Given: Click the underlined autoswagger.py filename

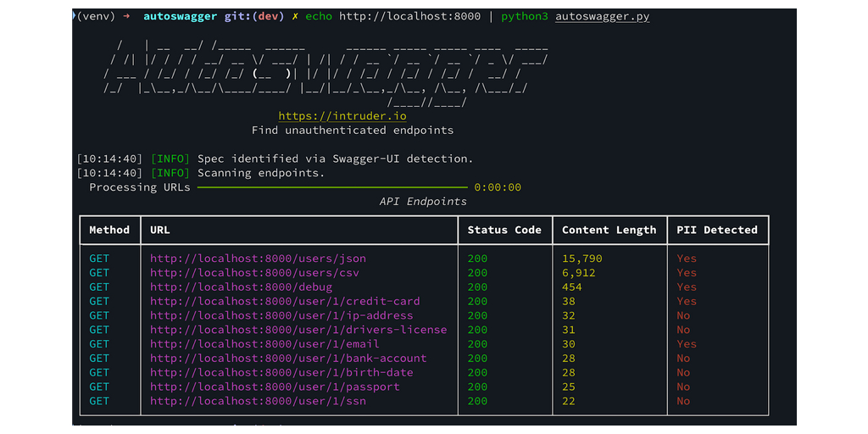Looking at the screenshot, I should click(x=602, y=16).
